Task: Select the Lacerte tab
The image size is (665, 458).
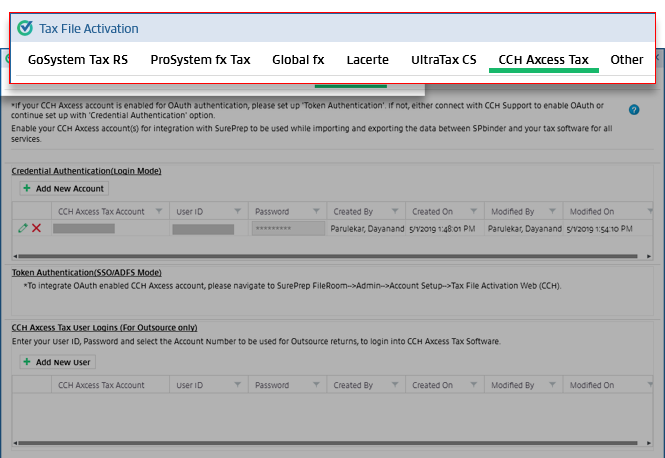Action: (367, 60)
